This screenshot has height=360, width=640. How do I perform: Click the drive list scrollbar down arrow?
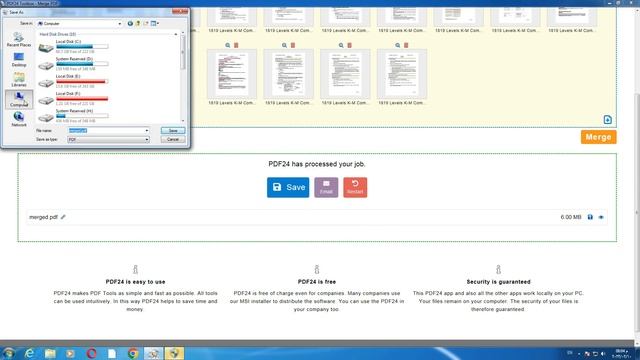tap(183, 121)
